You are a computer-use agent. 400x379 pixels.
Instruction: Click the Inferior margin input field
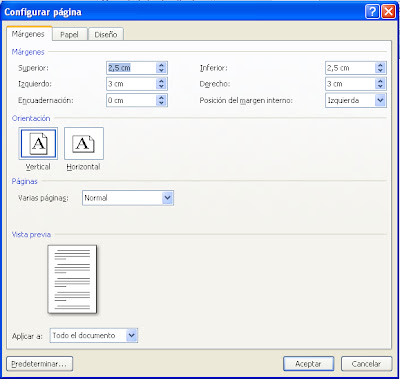[x=350, y=68]
